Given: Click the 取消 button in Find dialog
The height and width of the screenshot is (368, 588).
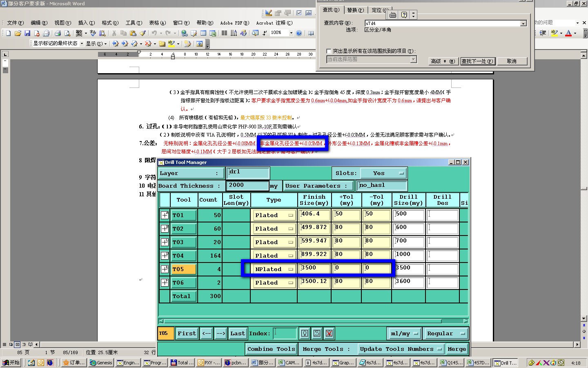Looking at the screenshot, I should coord(512,61).
